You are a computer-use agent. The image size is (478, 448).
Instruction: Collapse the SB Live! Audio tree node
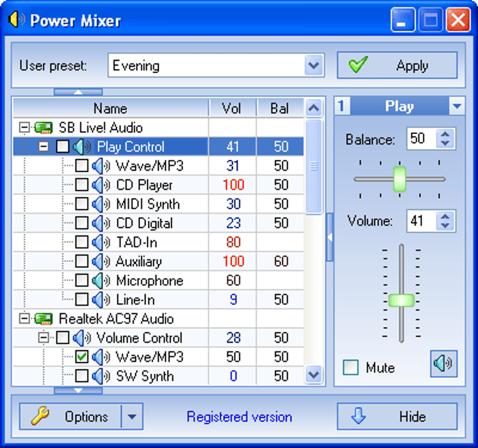click(24, 127)
